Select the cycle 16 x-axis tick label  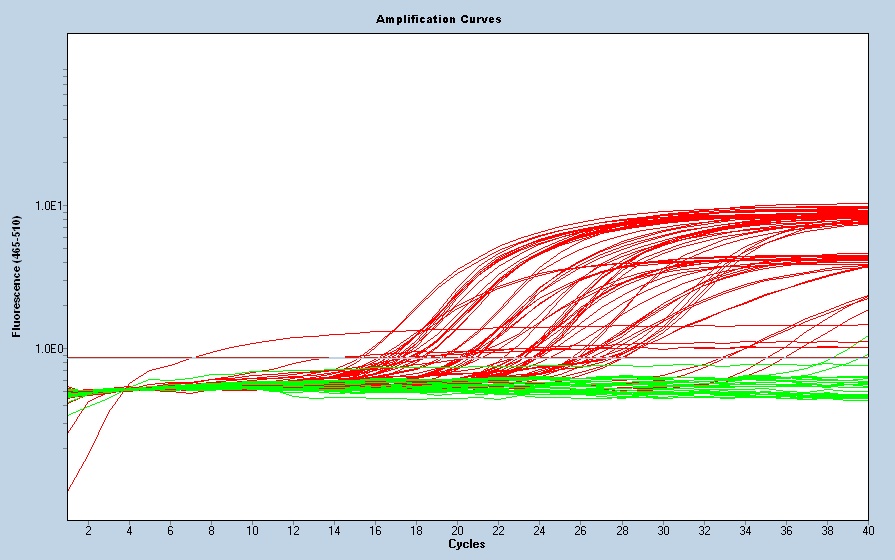[x=375, y=530]
